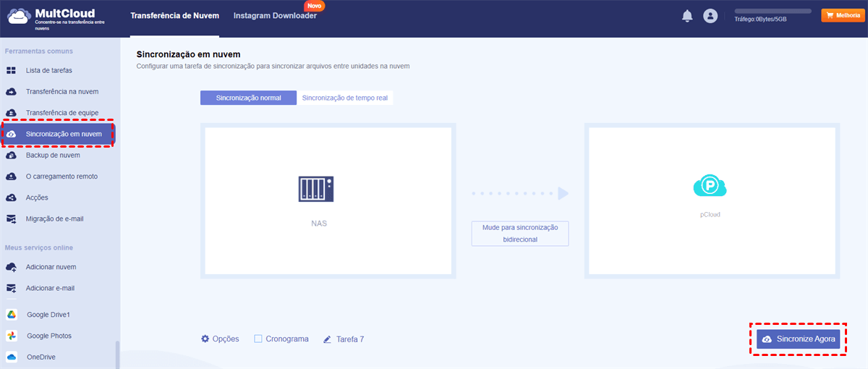Click the Acções cloud icon
This screenshot has width=868, height=369.
tap(11, 197)
